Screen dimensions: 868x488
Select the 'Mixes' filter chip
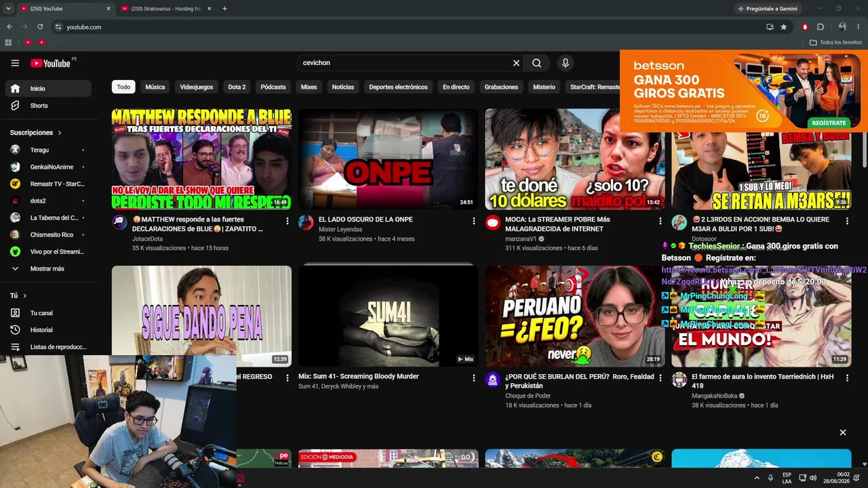tap(309, 87)
